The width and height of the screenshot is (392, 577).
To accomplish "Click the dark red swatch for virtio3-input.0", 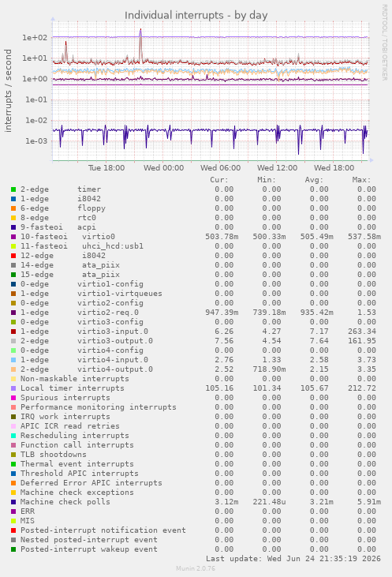I will tap(13, 332).
